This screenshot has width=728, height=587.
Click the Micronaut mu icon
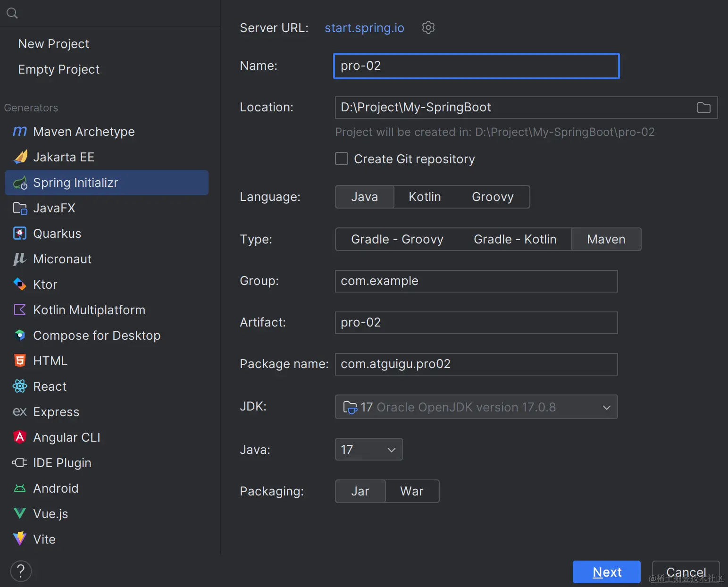pyautogui.click(x=20, y=259)
